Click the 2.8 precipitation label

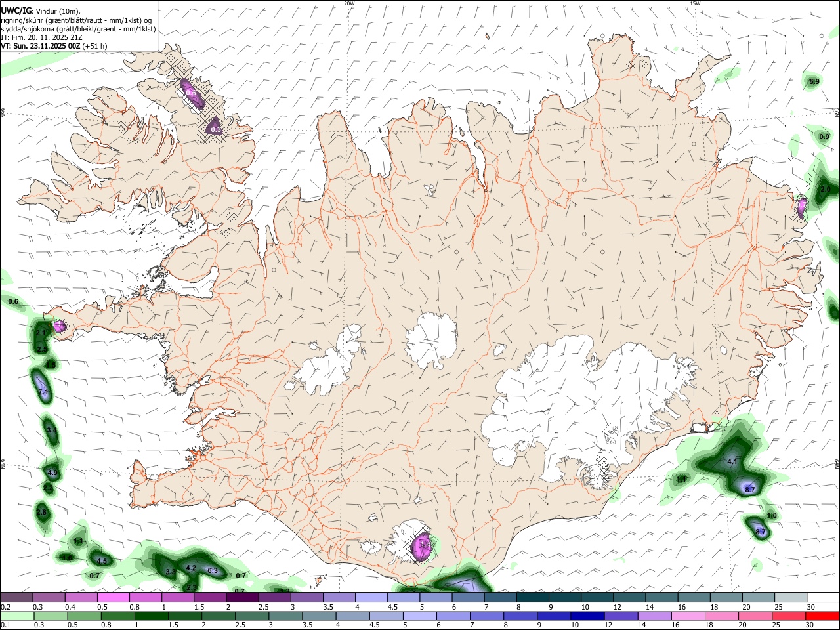tap(41, 512)
